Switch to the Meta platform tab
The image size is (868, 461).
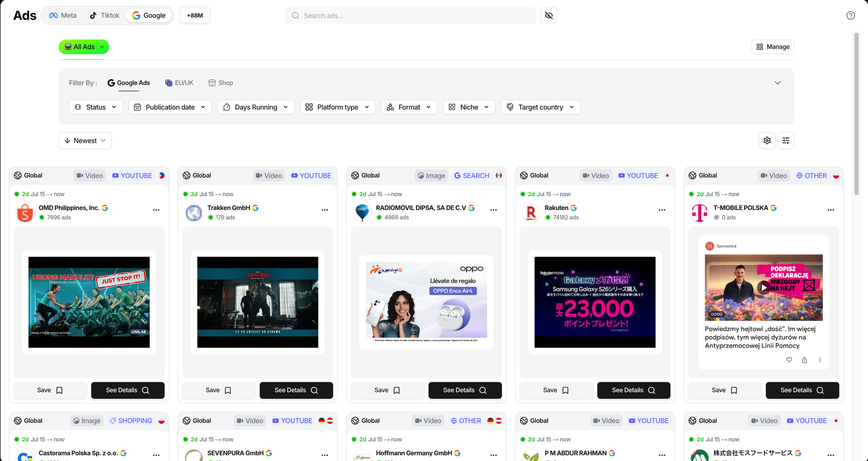[63, 15]
